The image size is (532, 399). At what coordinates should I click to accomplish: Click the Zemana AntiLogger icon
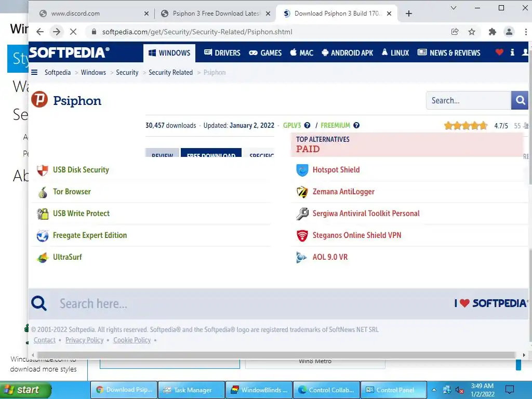click(x=302, y=192)
